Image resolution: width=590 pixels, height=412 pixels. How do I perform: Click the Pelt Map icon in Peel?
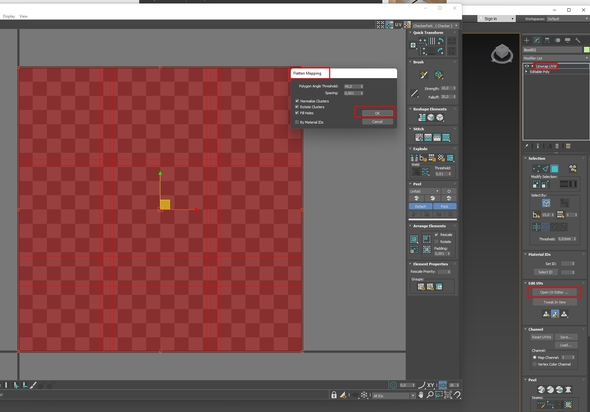[x=569, y=389]
